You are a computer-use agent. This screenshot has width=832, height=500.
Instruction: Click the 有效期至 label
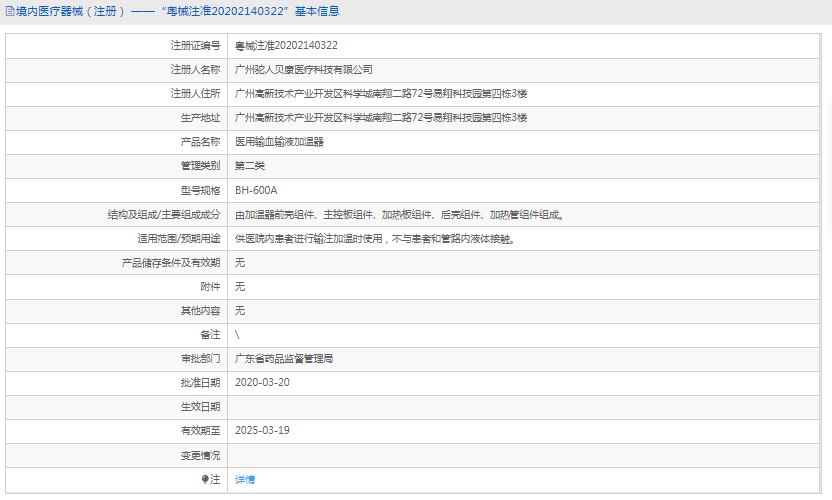[x=200, y=430]
